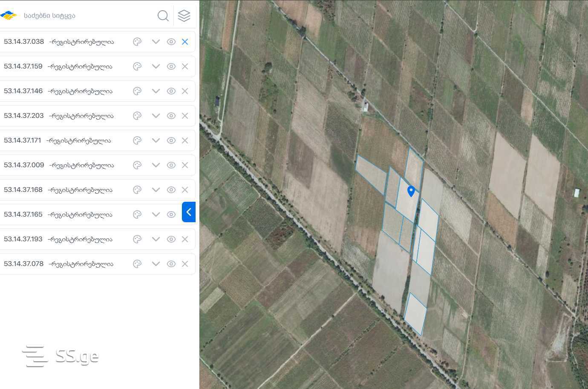Open style palette for parcel 53.14.37.146
Viewport: 588px width, 389px height.
137,91
